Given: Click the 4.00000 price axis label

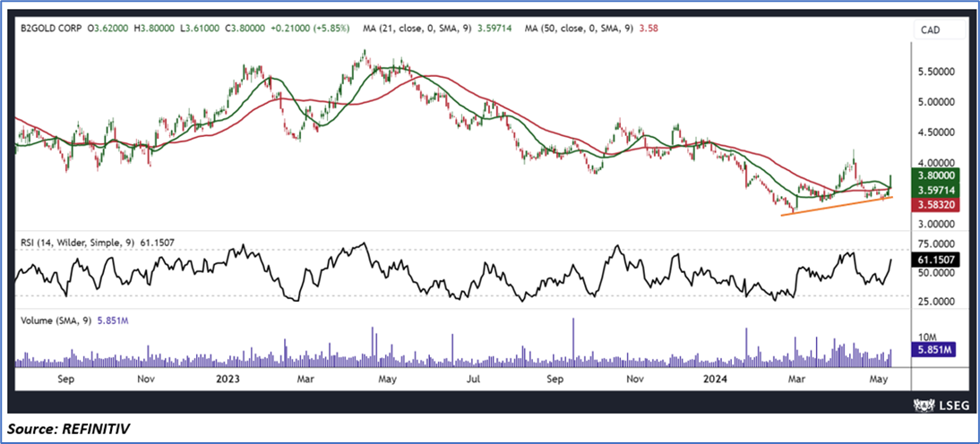Looking at the screenshot, I should (x=937, y=162).
